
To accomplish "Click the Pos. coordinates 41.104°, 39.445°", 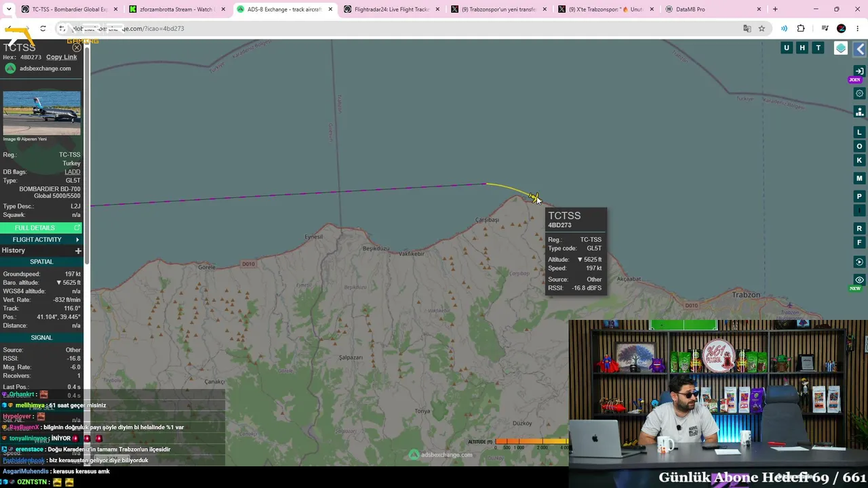I will coord(60,317).
